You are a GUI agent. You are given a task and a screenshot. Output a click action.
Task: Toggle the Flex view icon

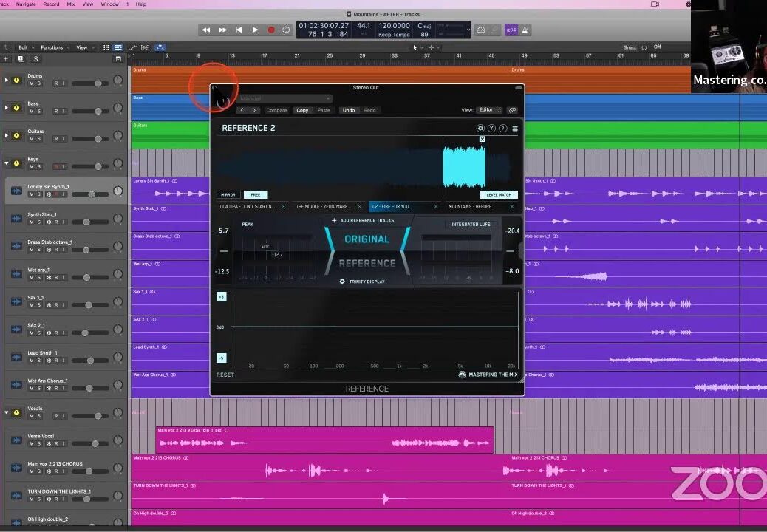(x=146, y=47)
